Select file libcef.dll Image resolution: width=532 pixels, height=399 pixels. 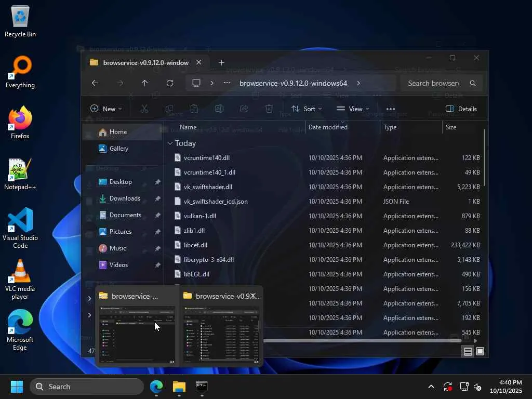click(195, 245)
